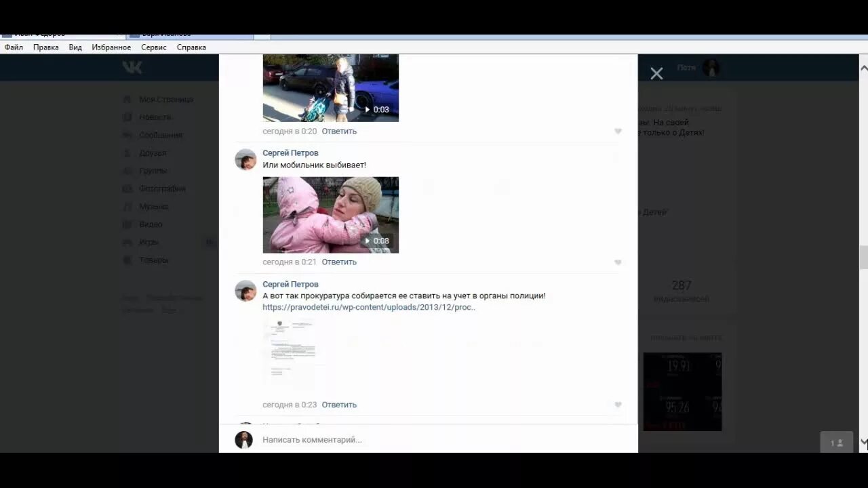Click your avatar next to the comment field
Screen dimensions: 868x488
[x=243, y=440]
